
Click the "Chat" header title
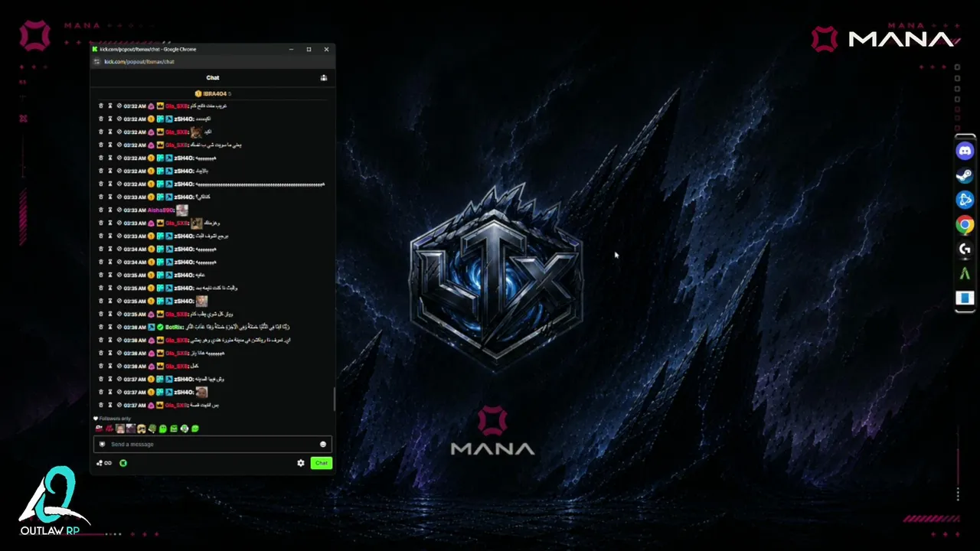point(213,77)
